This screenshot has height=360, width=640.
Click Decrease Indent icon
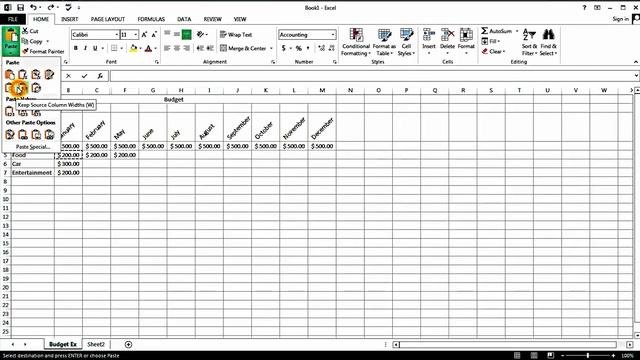pyautogui.click(x=200, y=48)
